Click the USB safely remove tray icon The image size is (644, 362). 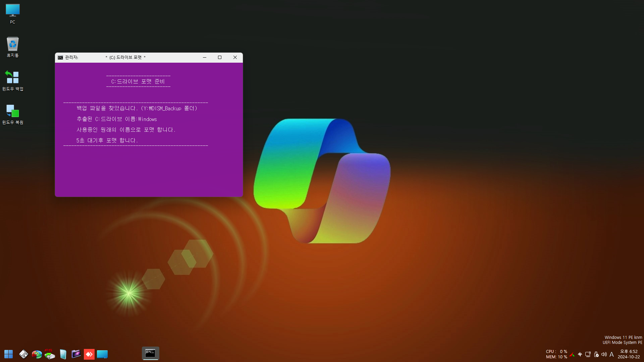[x=596, y=354]
